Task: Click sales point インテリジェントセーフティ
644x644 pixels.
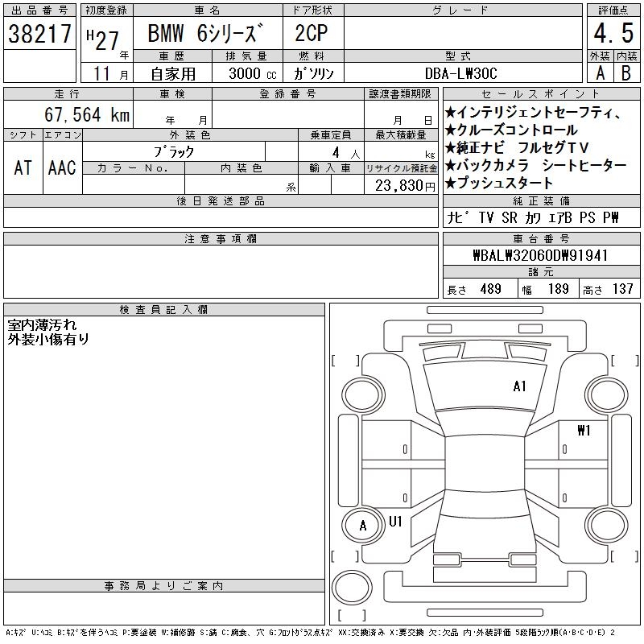Action: tap(532, 112)
